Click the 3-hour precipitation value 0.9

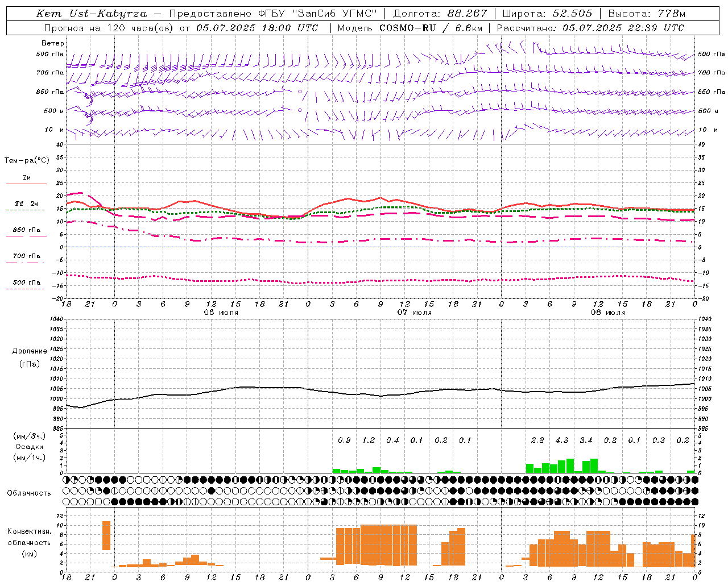[344, 440]
